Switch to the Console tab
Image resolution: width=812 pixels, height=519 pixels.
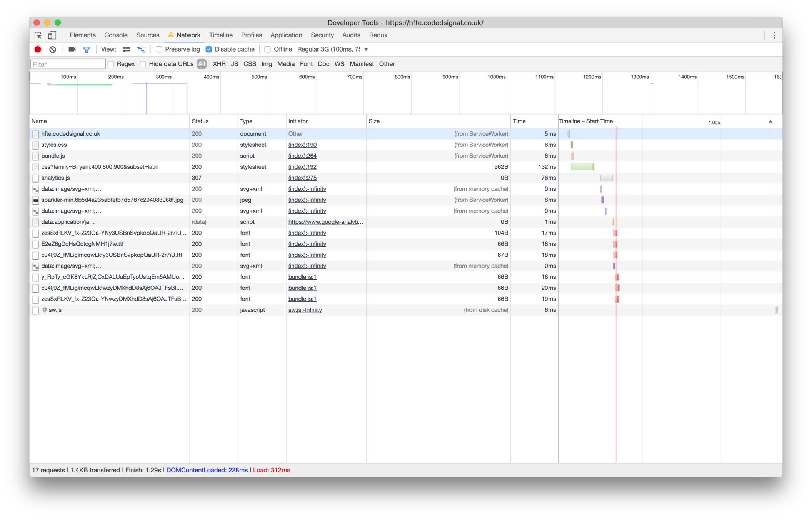point(116,35)
